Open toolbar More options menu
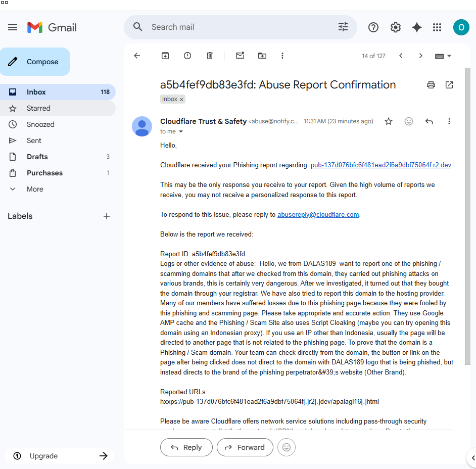476x469 pixels. [282, 56]
